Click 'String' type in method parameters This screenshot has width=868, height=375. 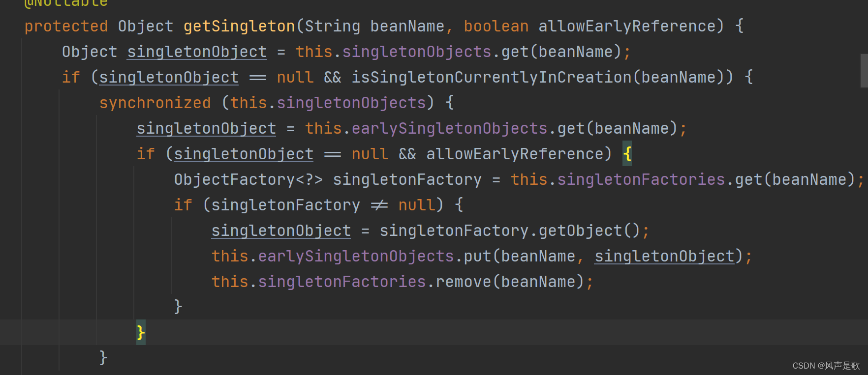click(332, 26)
